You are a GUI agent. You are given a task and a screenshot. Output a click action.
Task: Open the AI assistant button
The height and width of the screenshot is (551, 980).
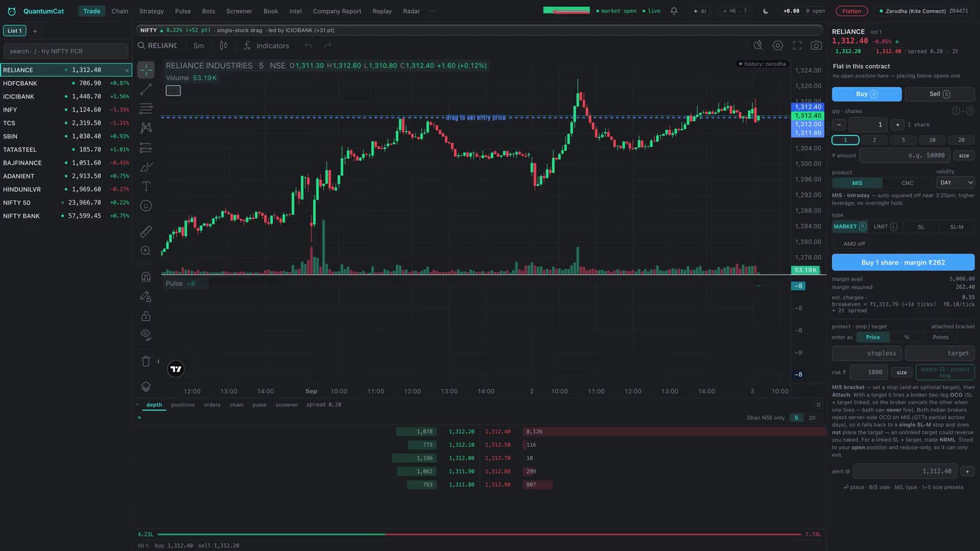point(700,11)
